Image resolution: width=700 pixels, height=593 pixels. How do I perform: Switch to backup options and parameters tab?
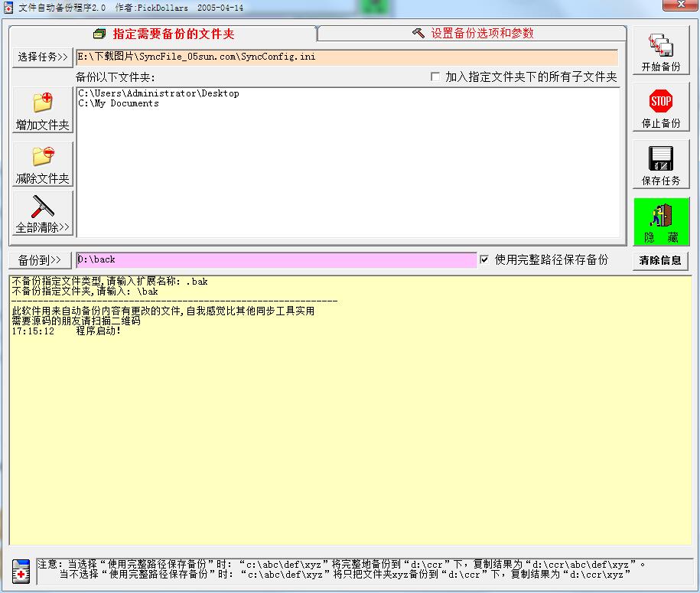(x=472, y=34)
